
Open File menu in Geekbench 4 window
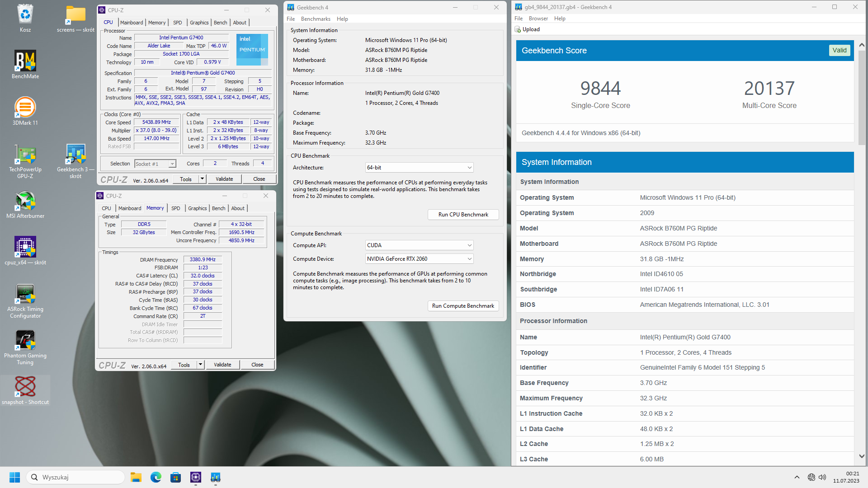(x=291, y=19)
